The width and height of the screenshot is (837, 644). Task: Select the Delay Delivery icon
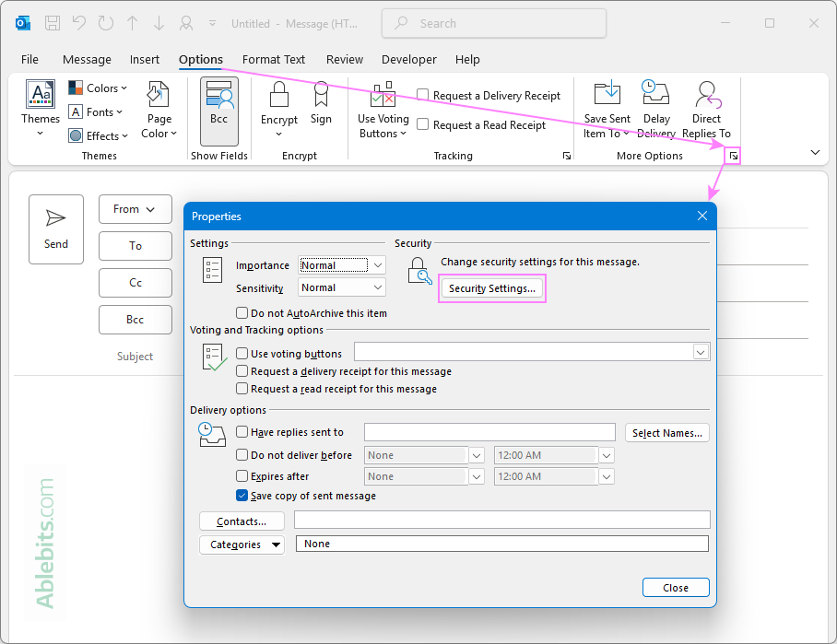click(x=655, y=111)
